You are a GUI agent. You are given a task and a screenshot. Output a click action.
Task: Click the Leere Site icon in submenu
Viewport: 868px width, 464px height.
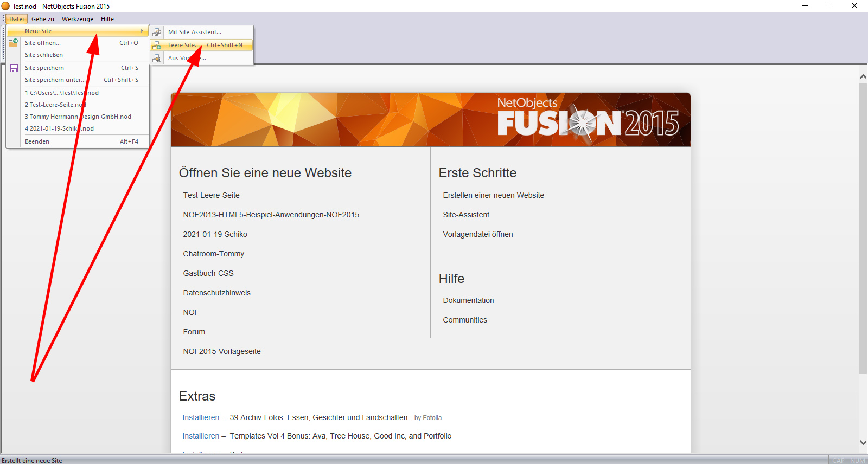[x=157, y=45]
